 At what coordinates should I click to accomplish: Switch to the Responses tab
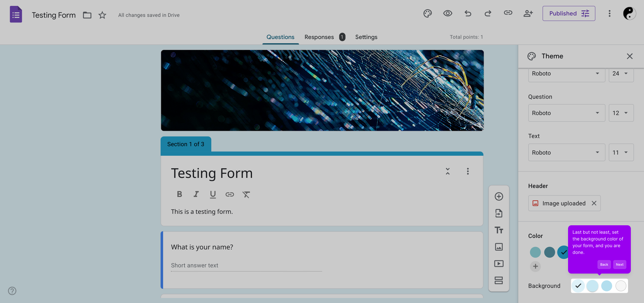319,37
